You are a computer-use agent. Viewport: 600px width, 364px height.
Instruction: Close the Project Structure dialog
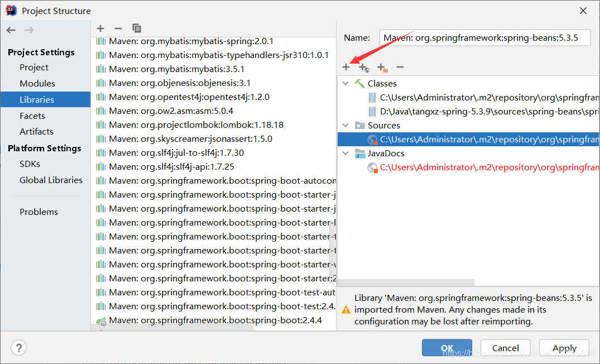(583, 11)
